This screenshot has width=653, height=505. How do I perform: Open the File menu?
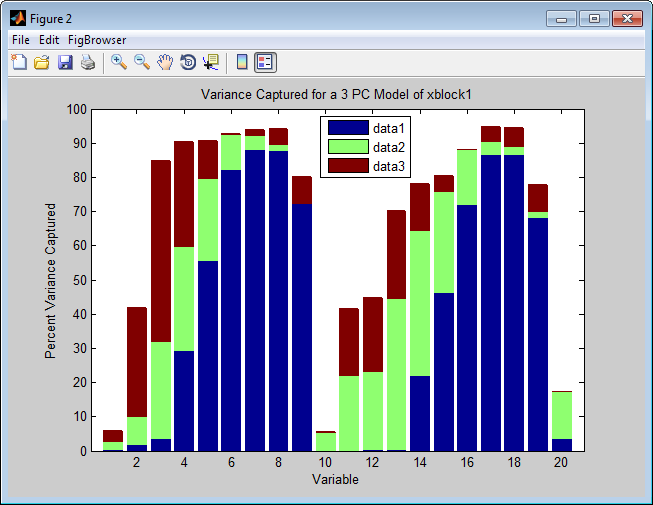pyautogui.click(x=21, y=39)
